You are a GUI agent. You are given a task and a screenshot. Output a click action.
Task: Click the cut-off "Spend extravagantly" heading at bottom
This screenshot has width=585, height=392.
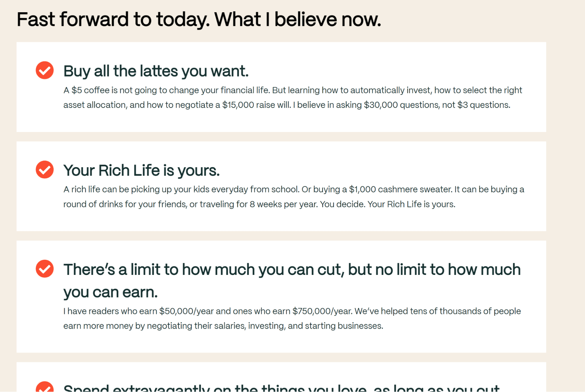tap(281, 388)
